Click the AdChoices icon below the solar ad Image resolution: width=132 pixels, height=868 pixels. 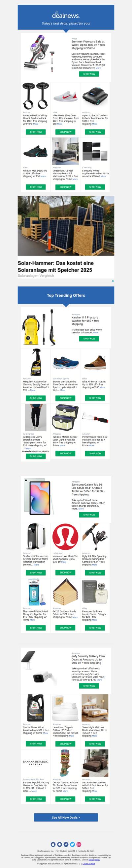click(x=113, y=281)
